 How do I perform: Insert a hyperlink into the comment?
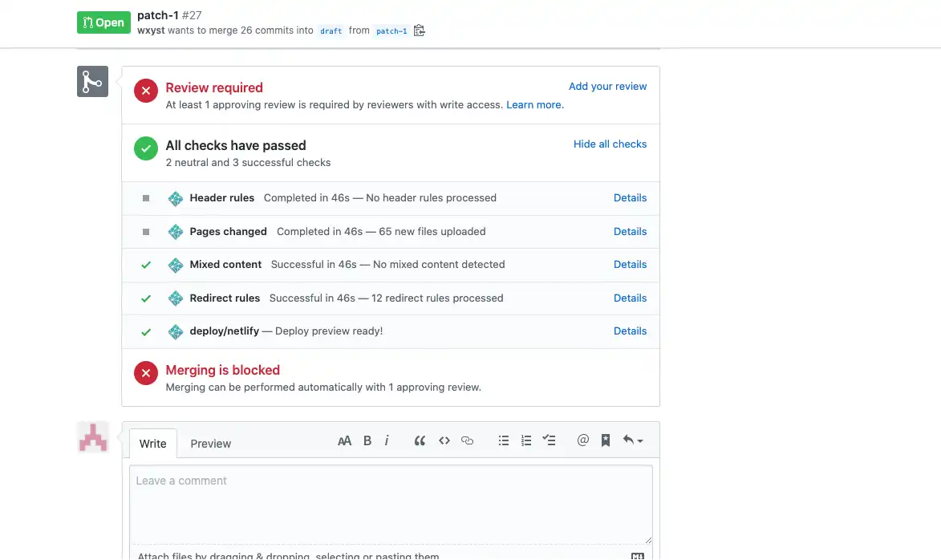(x=468, y=440)
